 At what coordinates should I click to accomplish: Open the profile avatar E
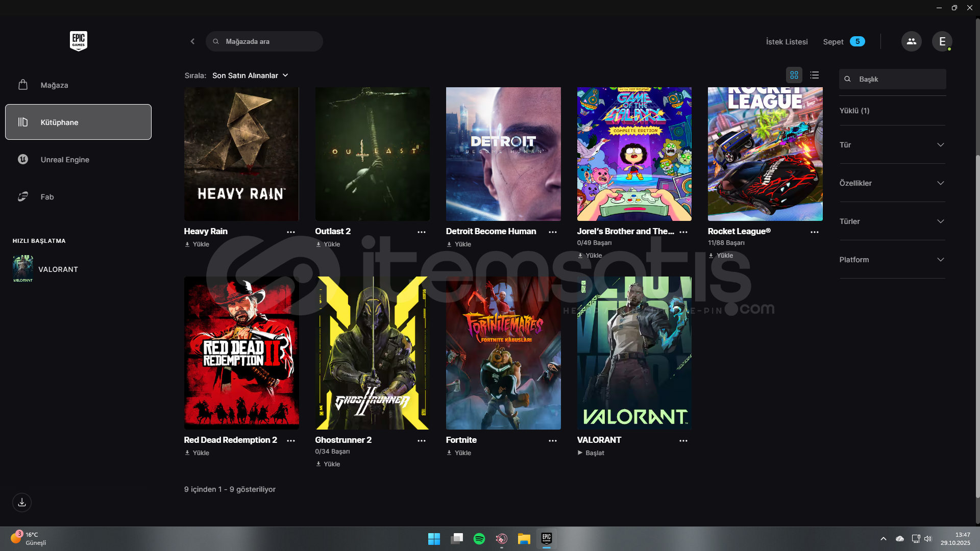942,41
